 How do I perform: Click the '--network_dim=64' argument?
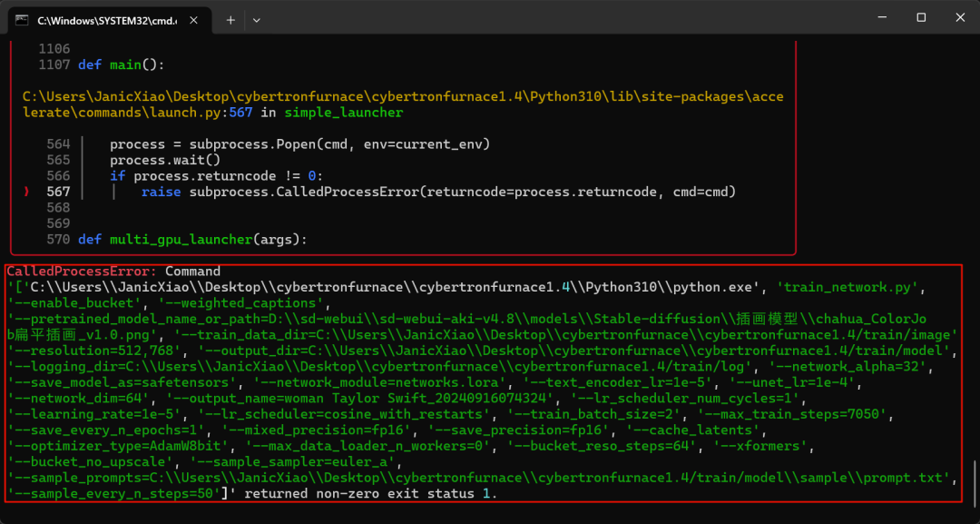[78, 399]
